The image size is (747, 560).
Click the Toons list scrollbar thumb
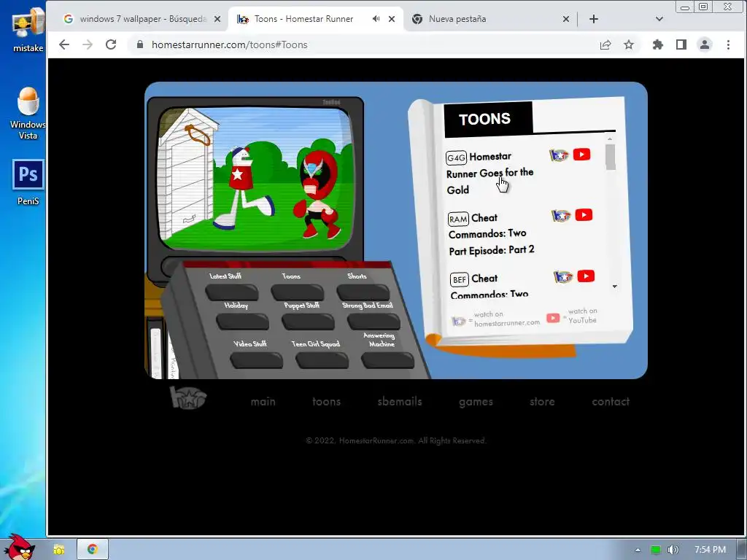pos(611,157)
